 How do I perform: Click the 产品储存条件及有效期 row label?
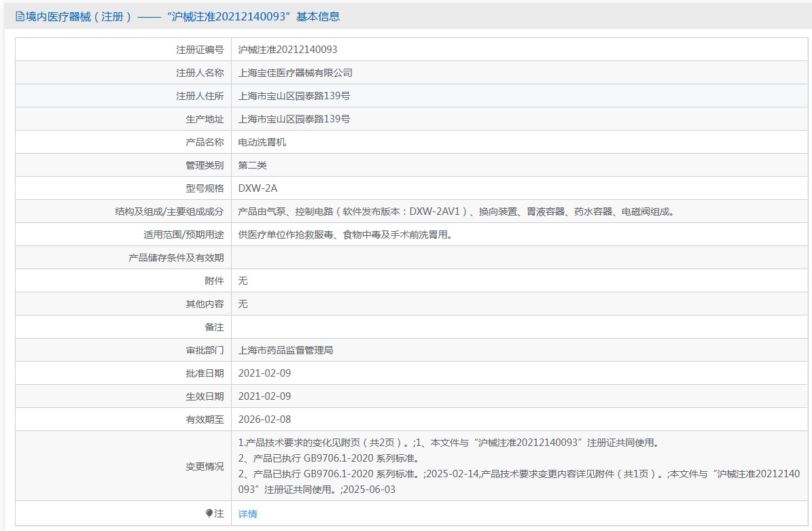pos(176,258)
